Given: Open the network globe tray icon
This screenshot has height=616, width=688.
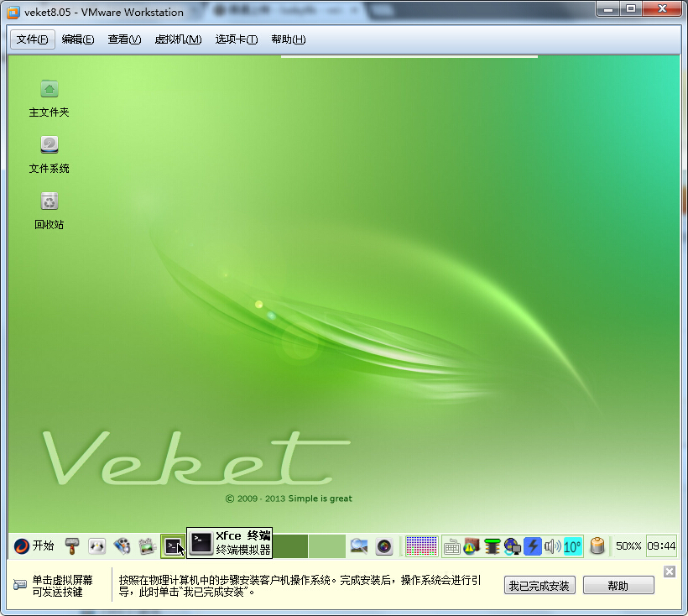Looking at the screenshot, I should 512,546.
